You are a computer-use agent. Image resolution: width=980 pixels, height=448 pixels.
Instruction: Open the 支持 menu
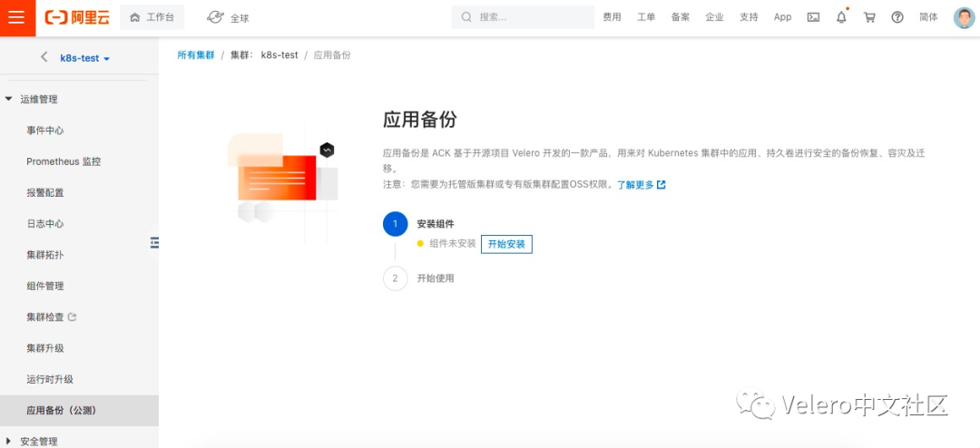(x=749, y=17)
